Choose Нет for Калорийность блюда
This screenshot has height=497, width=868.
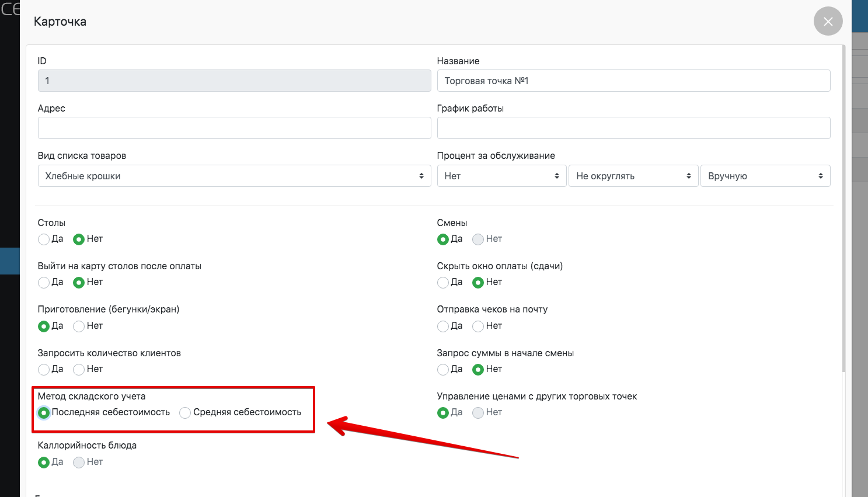click(79, 463)
